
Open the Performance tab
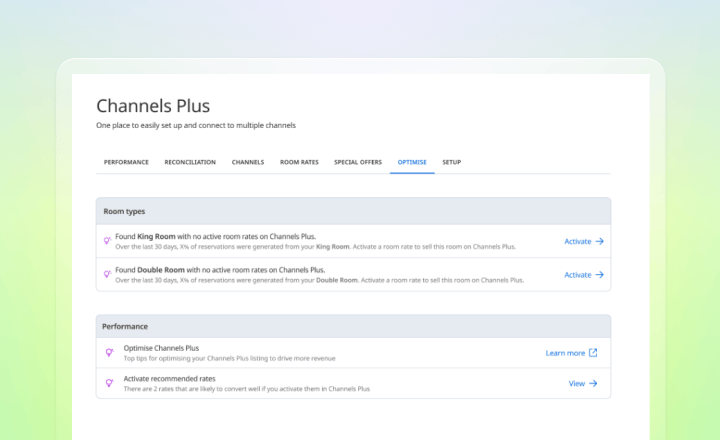click(x=126, y=162)
